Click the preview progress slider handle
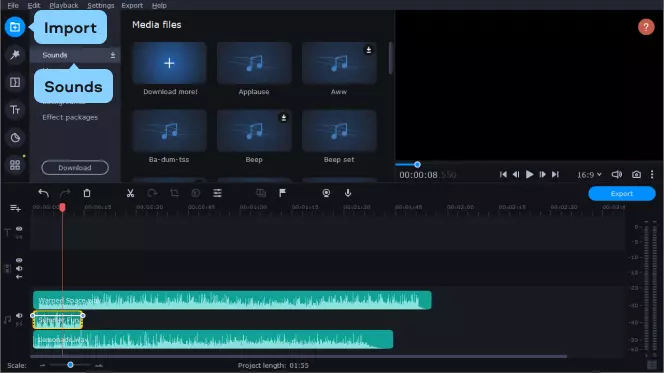Screen dimensions: 664x373 pyautogui.click(x=417, y=164)
